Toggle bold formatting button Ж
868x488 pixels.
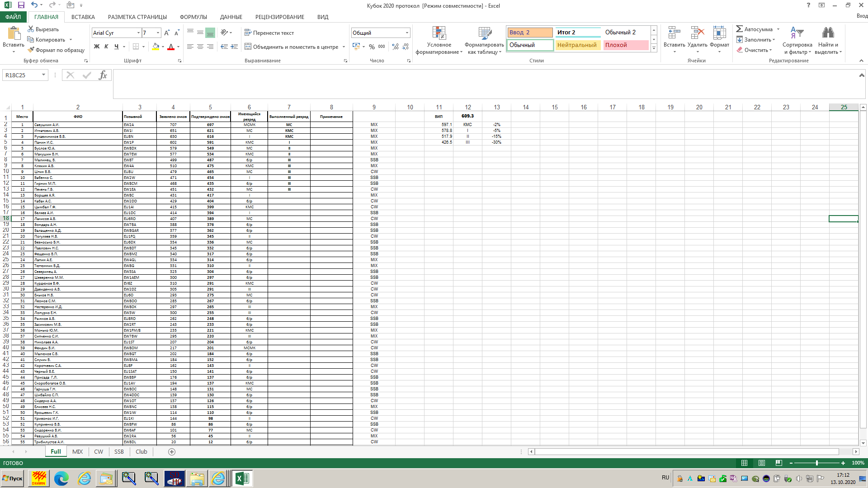click(x=96, y=47)
